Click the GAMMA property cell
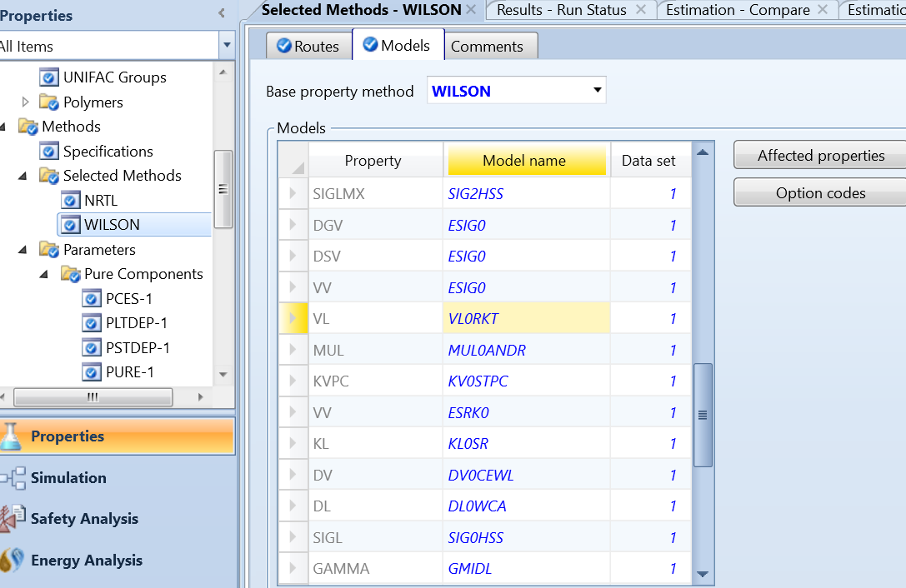Image resolution: width=906 pixels, height=588 pixels. pyautogui.click(x=376, y=568)
